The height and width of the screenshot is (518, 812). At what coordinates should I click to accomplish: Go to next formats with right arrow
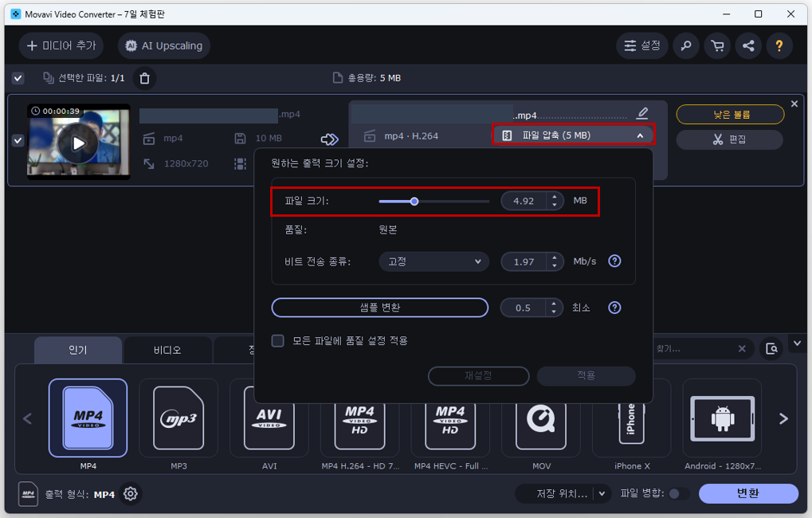[783, 418]
